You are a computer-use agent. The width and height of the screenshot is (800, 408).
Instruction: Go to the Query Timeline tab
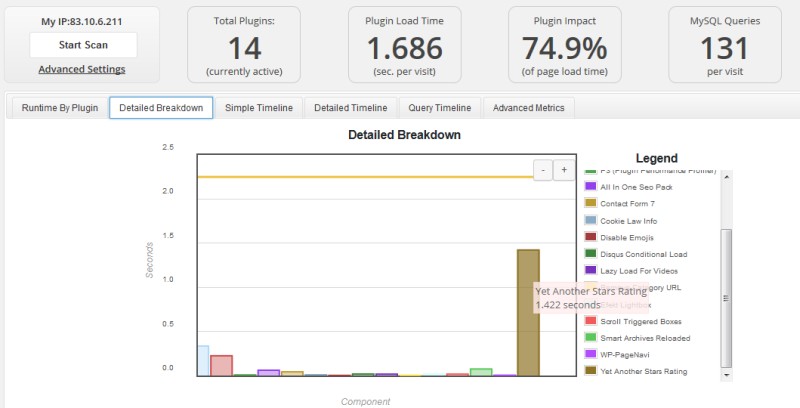(439, 108)
